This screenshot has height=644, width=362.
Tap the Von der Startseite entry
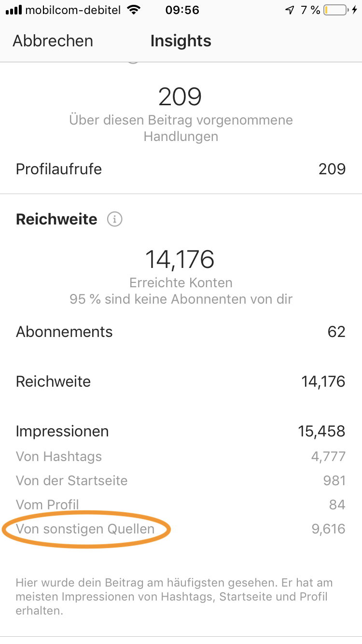(71, 481)
